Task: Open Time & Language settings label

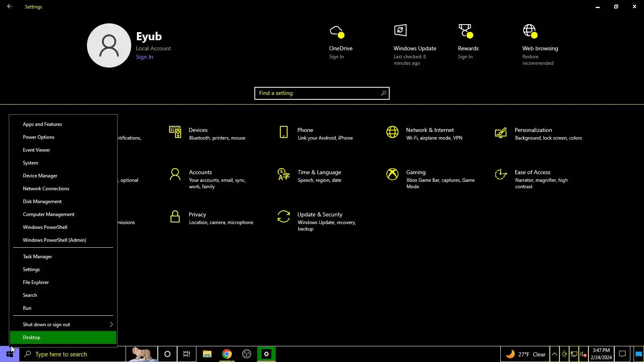Action: pyautogui.click(x=320, y=172)
